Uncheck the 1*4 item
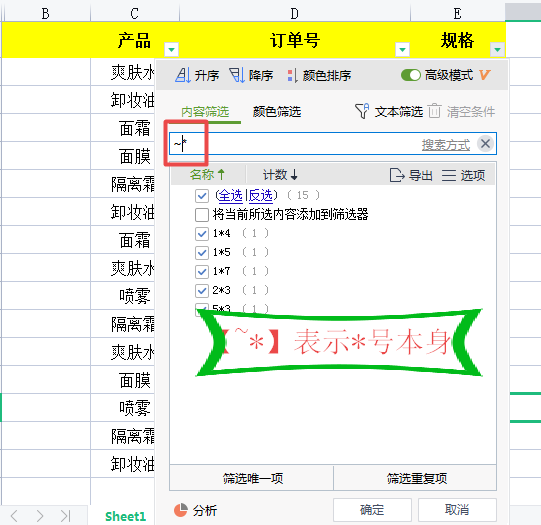 click(202, 234)
